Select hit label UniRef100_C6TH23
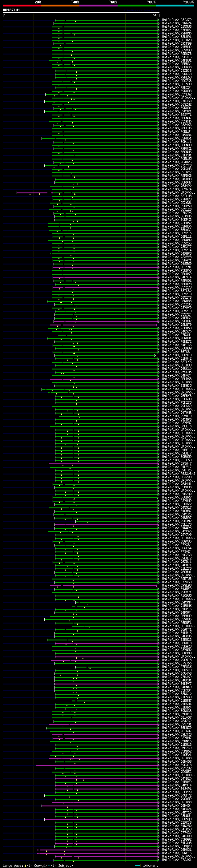 (x=176, y=40)
